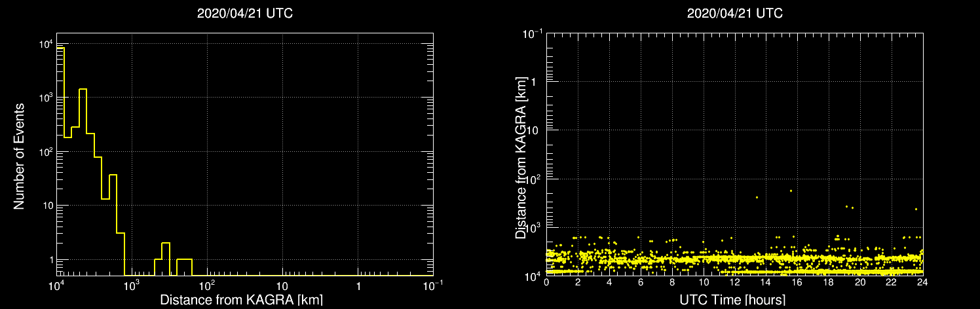
Task: Click the UTC time tick "14"
Action: [766, 282]
